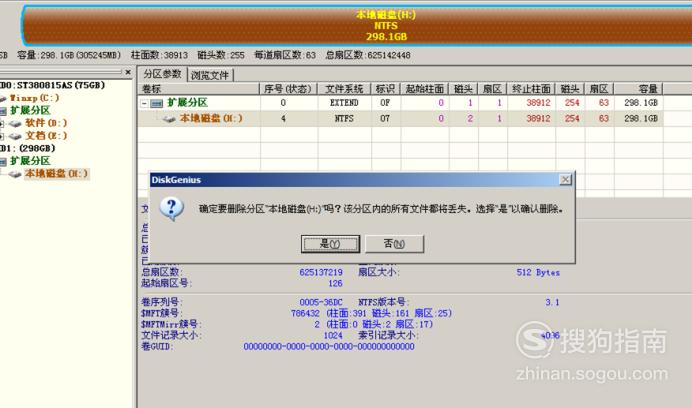Click the 卷标 column header

(x=199, y=89)
